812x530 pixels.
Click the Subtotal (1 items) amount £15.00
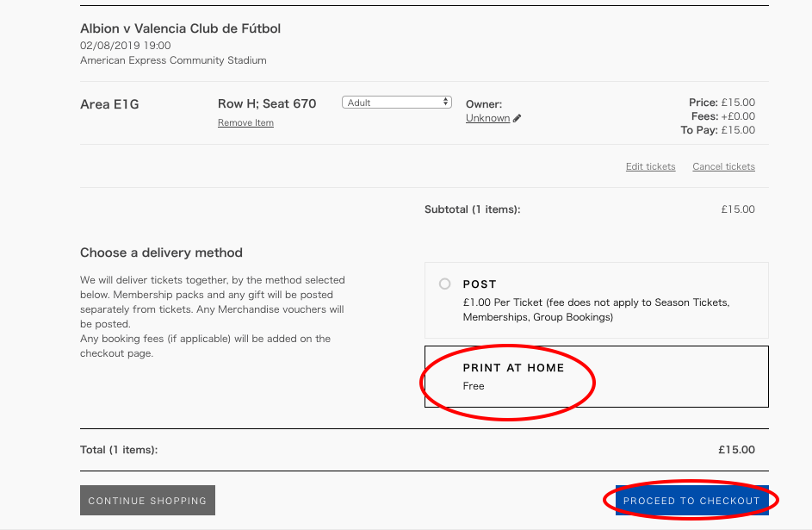(738, 209)
